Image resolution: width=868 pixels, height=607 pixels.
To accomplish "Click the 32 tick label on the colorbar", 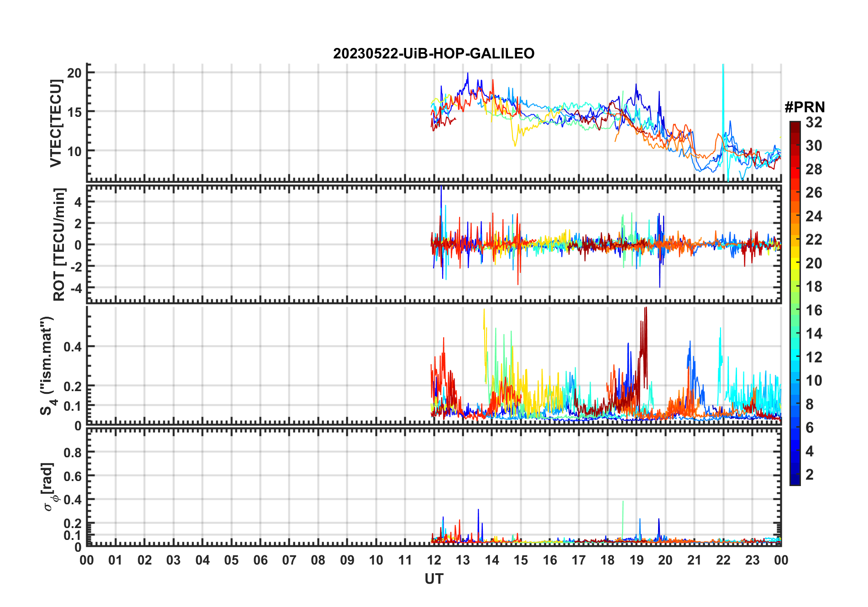I will (x=814, y=122).
